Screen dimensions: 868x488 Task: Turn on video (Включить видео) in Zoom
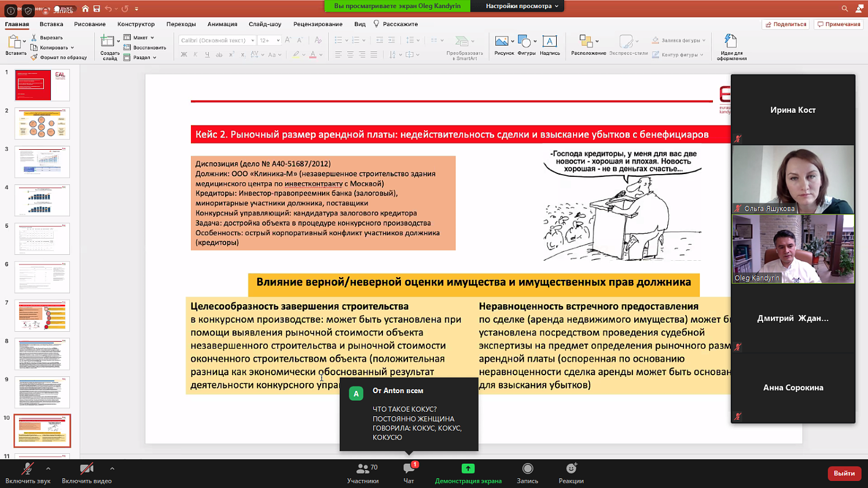point(87,473)
